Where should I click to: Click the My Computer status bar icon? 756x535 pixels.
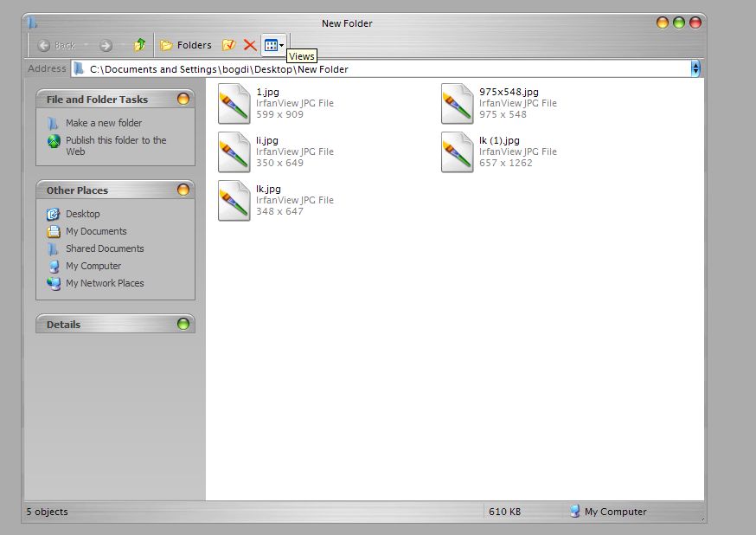573,512
